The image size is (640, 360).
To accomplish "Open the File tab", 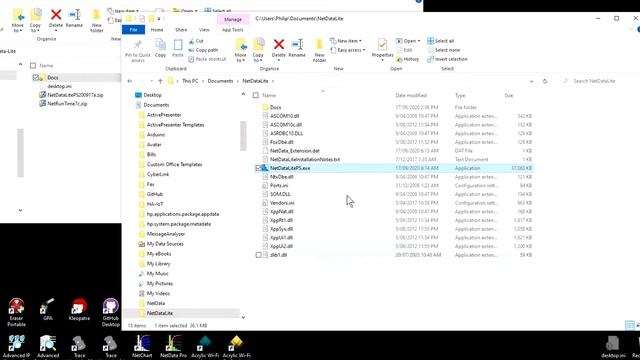I will [133, 30].
